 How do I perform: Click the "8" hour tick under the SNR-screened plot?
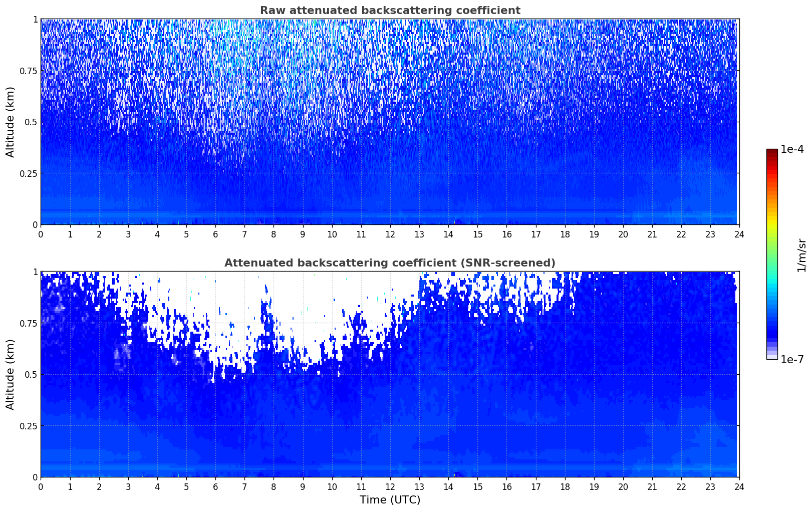coord(274,486)
